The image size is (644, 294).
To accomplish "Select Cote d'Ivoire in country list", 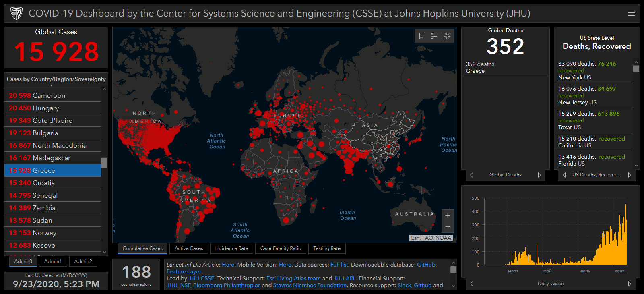I will point(53,120).
